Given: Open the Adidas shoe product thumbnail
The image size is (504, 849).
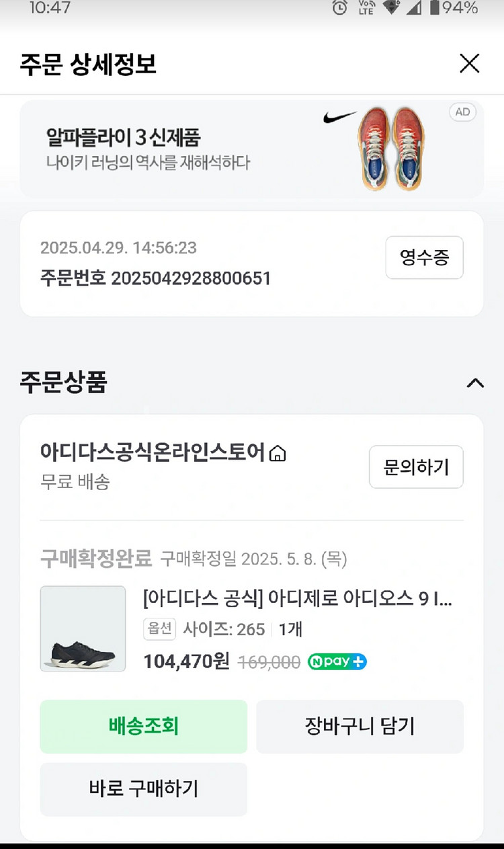Looking at the screenshot, I should point(83,629).
